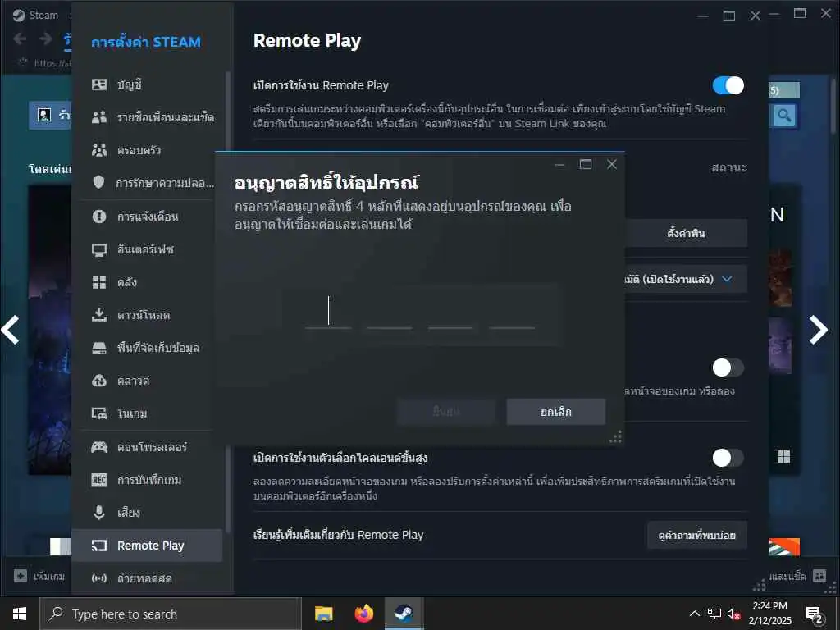Click the Windows taskbar search box
Viewport: 840px width, 630px height.
coord(171,614)
